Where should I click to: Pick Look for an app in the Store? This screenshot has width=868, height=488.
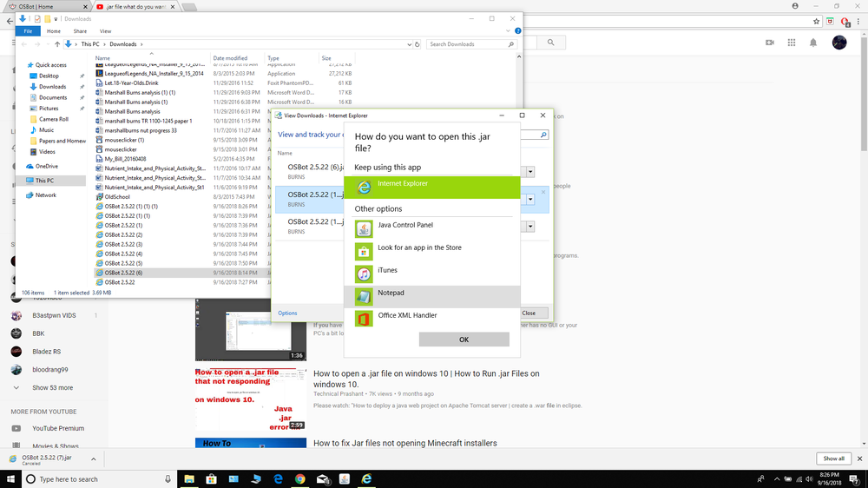pos(431,251)
